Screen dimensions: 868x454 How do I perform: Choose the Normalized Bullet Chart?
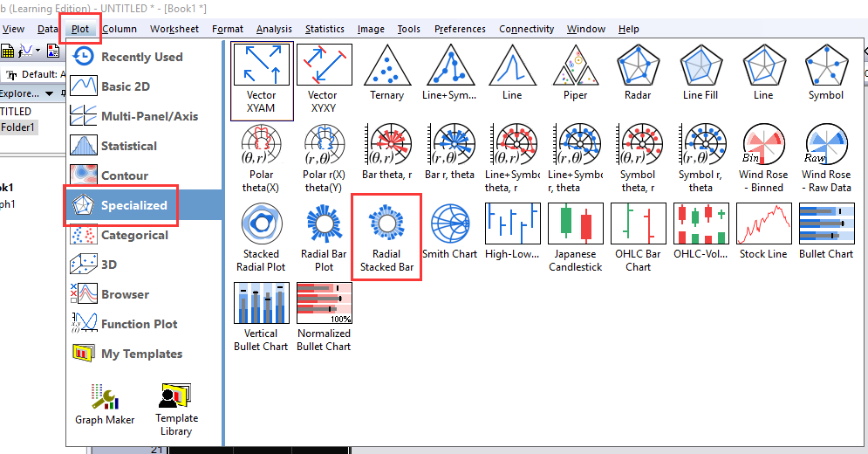[x=324, y=318]
